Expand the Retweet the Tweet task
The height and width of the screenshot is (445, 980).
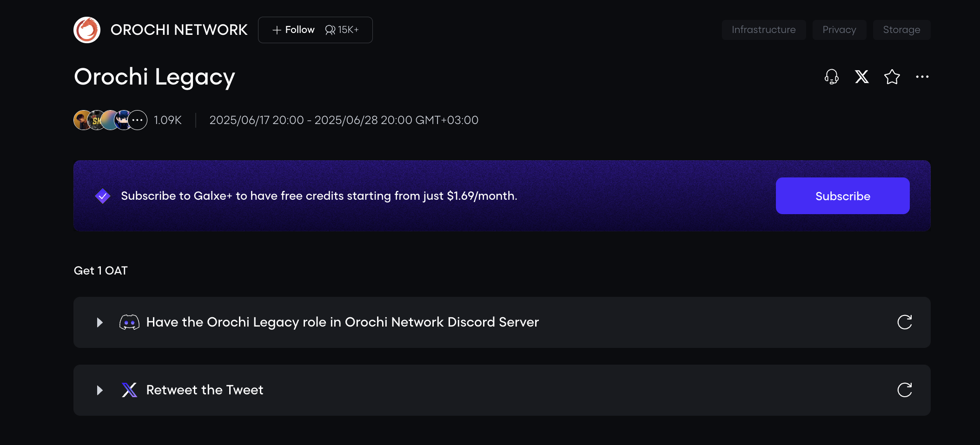pos(99,390)
